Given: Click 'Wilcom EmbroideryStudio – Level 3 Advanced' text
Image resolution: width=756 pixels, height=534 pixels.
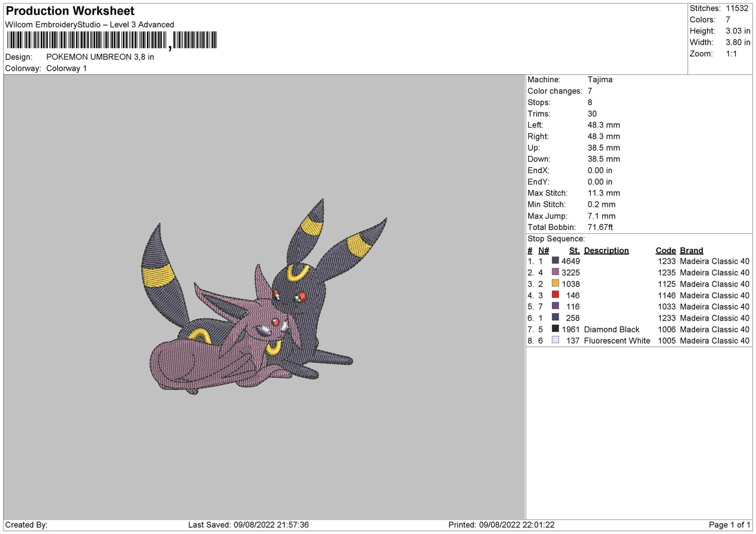Looking at the screenshot, I should tap(89, 25).
